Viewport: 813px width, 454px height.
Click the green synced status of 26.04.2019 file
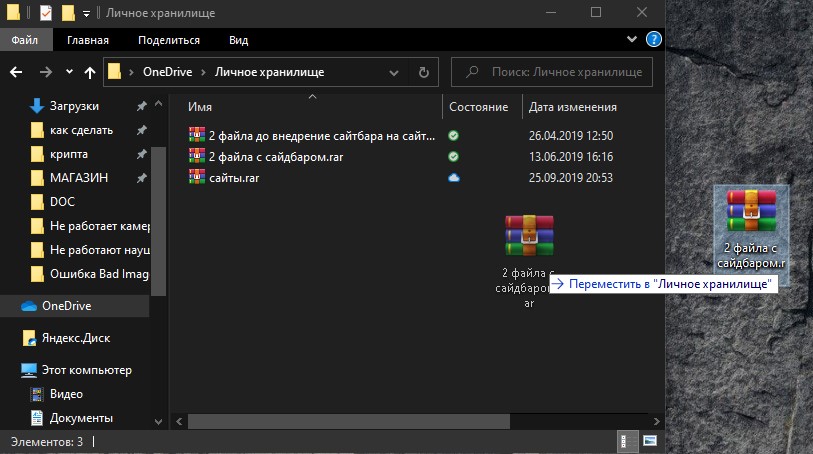[x=453, y=136]
